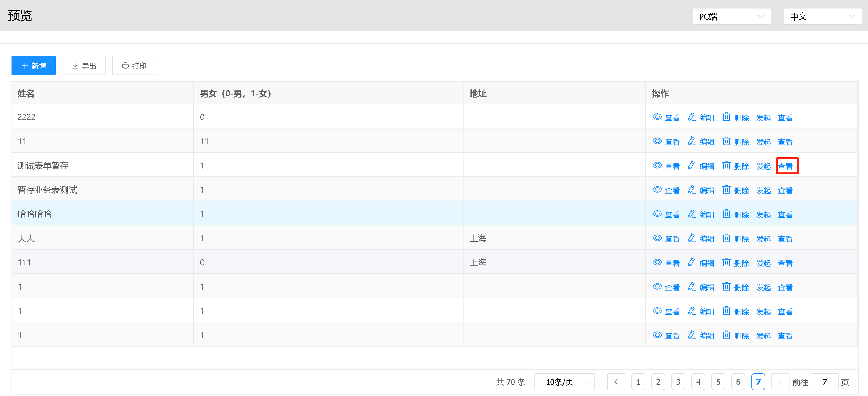868x396 pixels.
Task: Click the download icon on the 导出 button
Action: point(75,65)
